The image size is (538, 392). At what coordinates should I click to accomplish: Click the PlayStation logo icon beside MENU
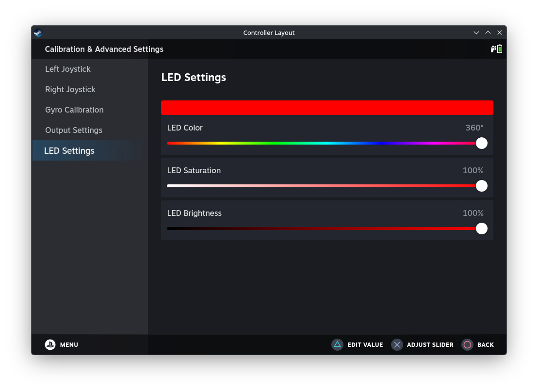[x=50, y=344]
